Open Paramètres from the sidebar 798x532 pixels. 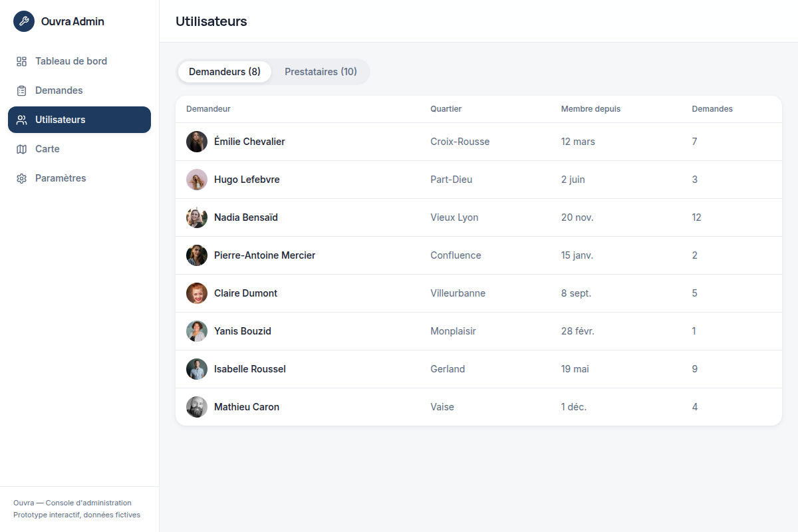tap(79, 178)
